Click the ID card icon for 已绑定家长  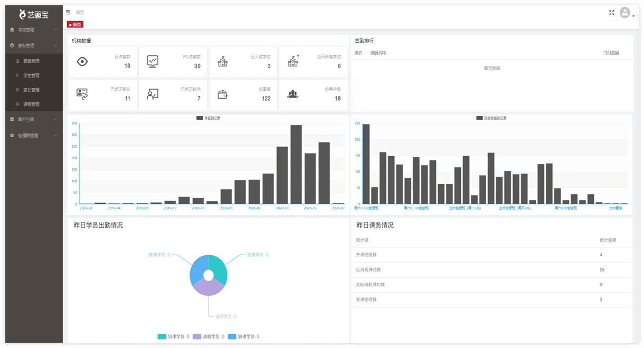point(82,94)
